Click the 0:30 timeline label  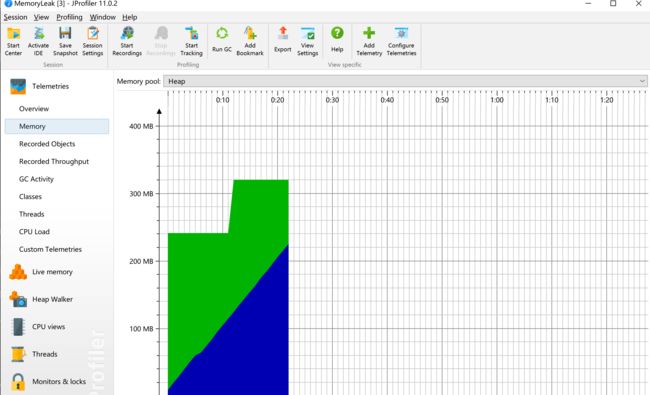point(332,100)
